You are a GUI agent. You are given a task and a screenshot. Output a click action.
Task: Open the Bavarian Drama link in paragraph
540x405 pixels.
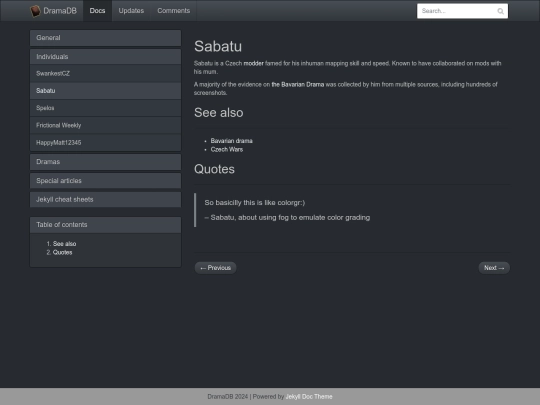(x=298, y=84)
